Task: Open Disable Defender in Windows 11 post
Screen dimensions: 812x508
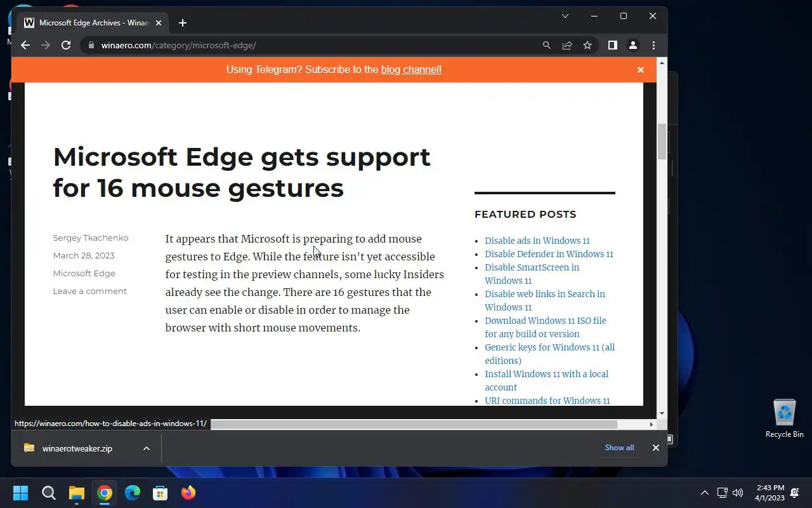Action: [549, 254]
